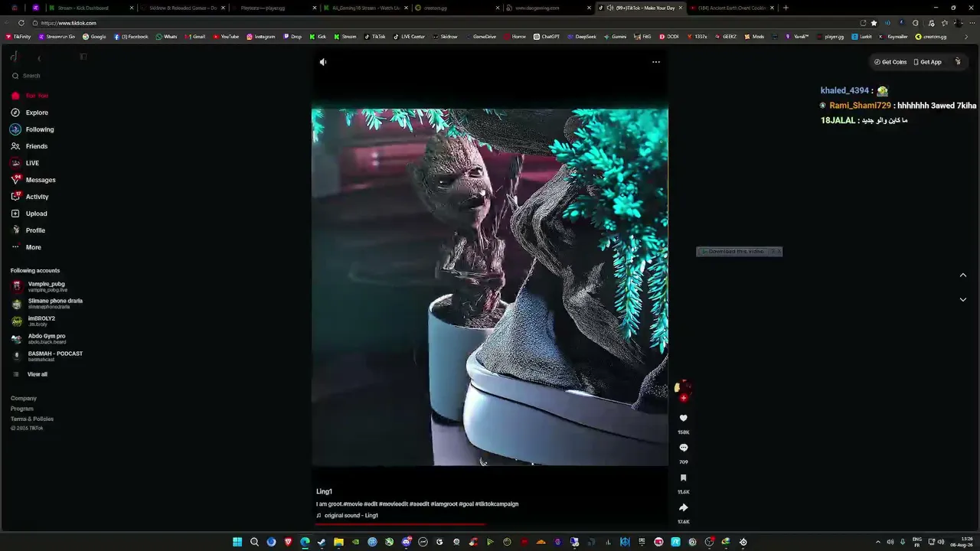Open the video comments (709)
The height and width of the screenshot is (551, 980).
coord(684,448)
